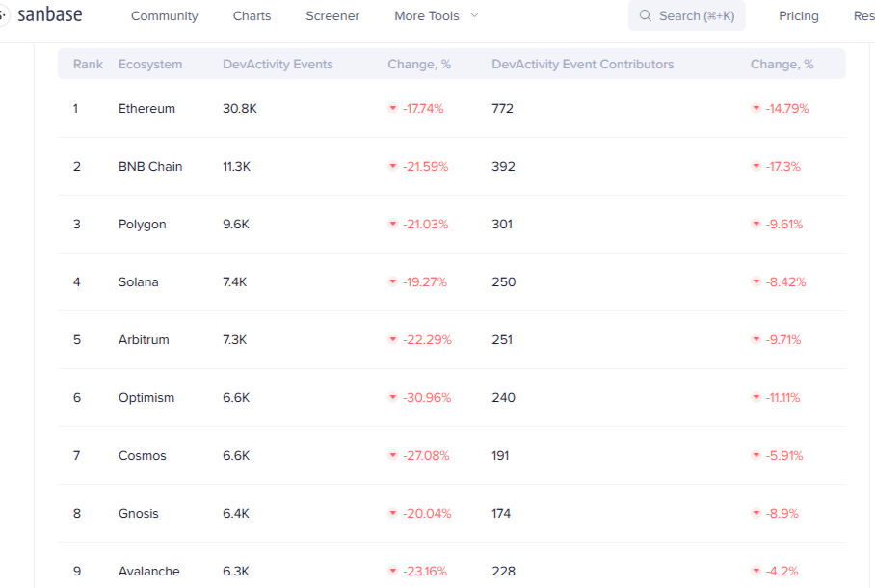Click the sanbase logo
The height and width of the screenshot is (588, 875).
(41, 15)
